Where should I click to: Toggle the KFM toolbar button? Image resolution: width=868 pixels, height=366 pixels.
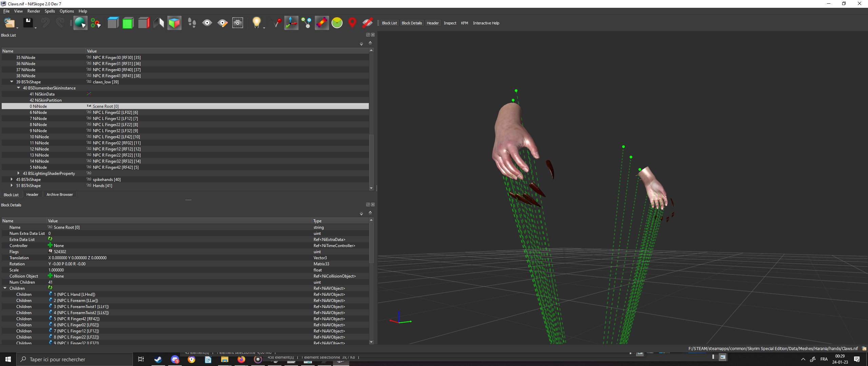465,23
